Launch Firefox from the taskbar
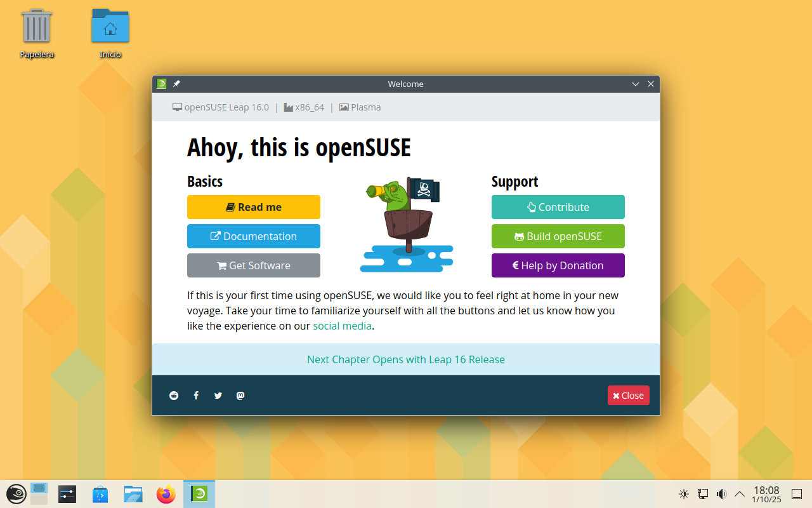This screenshot has width=812, height=508. pos(166,494)
